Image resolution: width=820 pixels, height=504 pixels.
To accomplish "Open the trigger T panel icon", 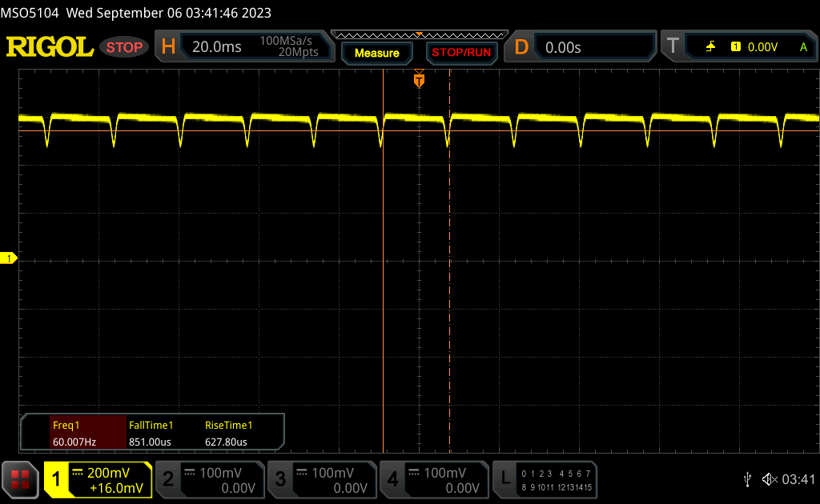I will (673, 46).
